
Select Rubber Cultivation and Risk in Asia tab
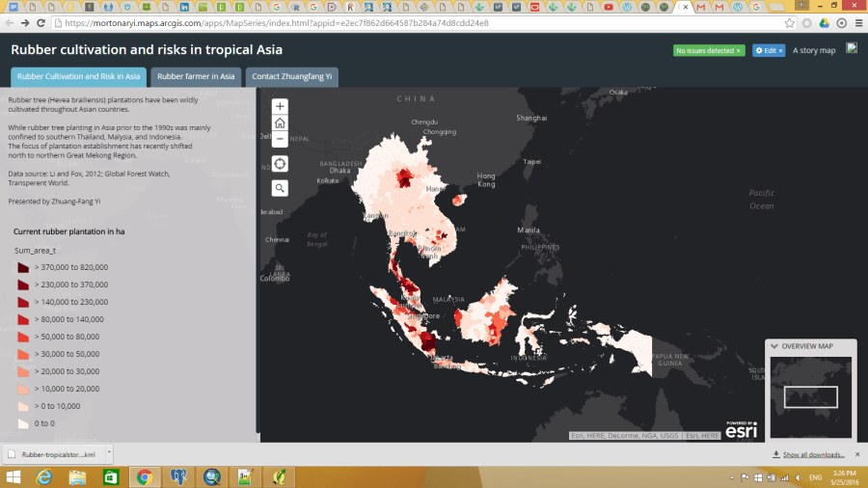coord(78,76)
